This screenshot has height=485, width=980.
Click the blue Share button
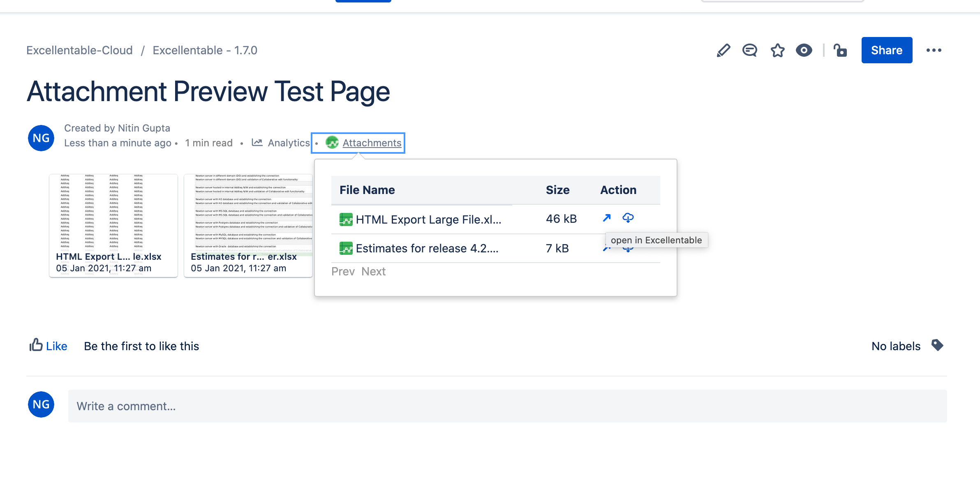(x=887, y=50)
